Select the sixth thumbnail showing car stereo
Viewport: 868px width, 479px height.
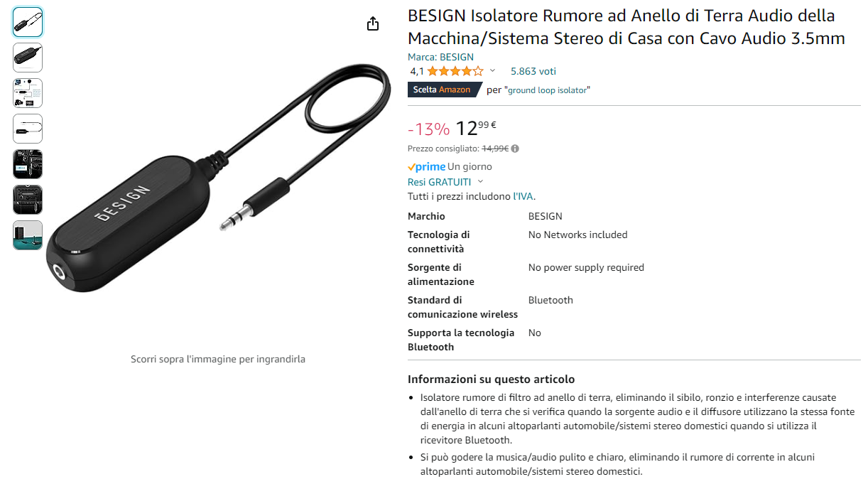tap(28, 200)
